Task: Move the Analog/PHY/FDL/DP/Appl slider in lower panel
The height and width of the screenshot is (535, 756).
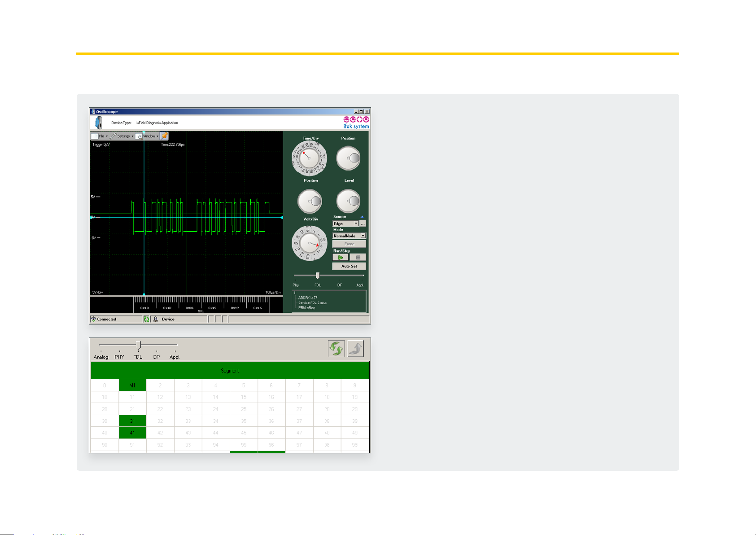Action: point(138,345)
